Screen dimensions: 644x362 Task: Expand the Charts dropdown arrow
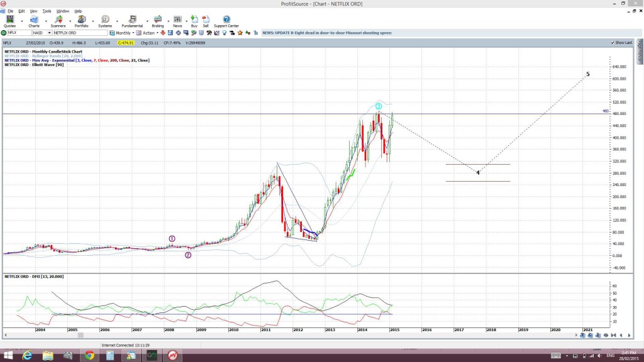[46, 21]
